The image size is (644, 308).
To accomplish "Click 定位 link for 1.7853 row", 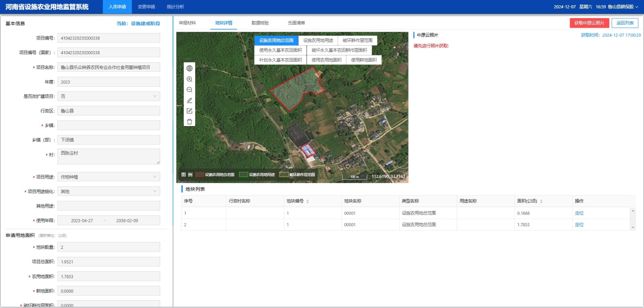I will point(579,225).
